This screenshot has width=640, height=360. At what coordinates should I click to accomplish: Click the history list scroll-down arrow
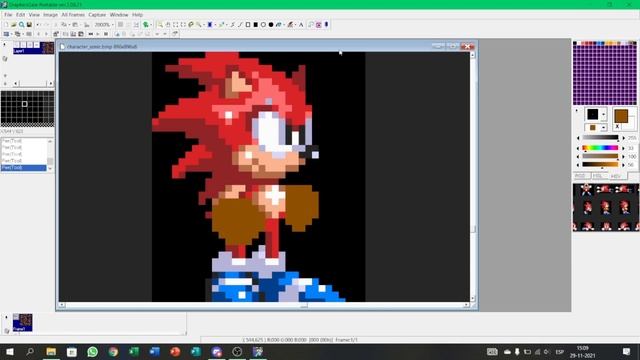[50, 168]
